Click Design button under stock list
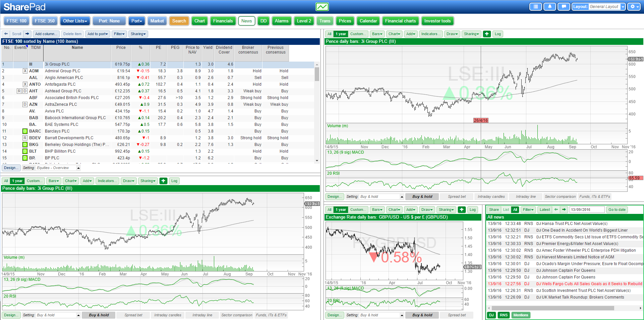This screenshot has height=320, width=644. tap(11, 168)
